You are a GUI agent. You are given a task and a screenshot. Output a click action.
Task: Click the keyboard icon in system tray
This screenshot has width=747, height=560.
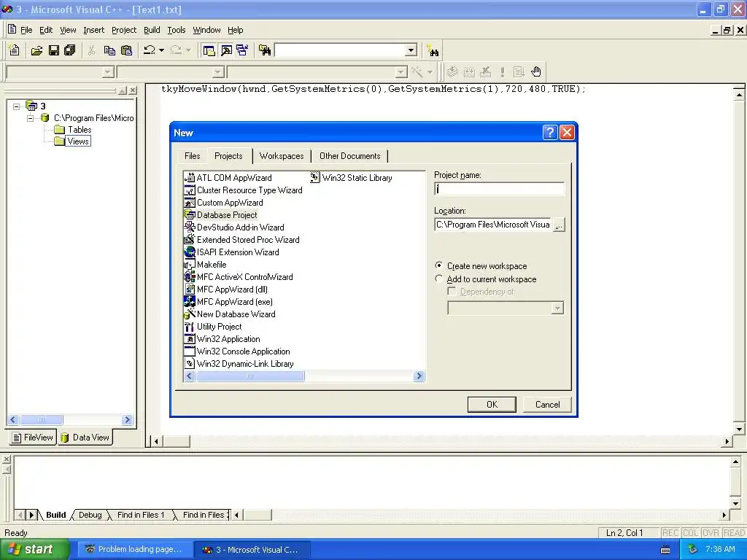[665, 550]
